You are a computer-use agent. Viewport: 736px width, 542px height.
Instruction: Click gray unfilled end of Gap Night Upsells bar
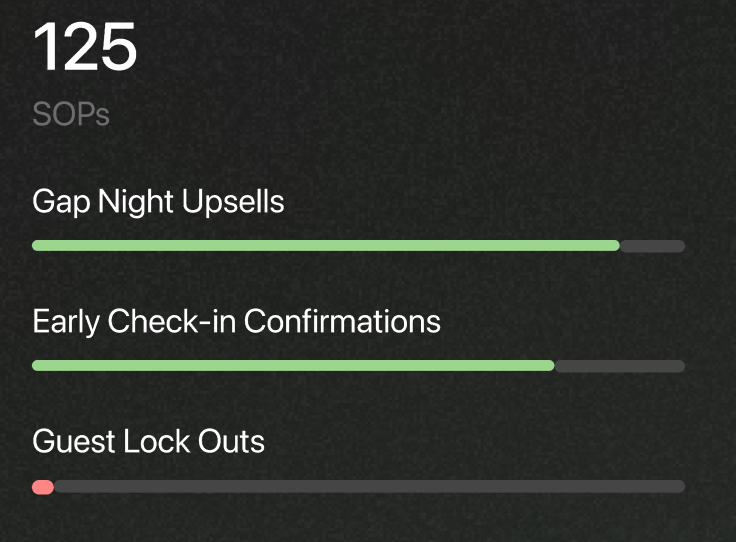pyautogui.click(x=654, y=246)
